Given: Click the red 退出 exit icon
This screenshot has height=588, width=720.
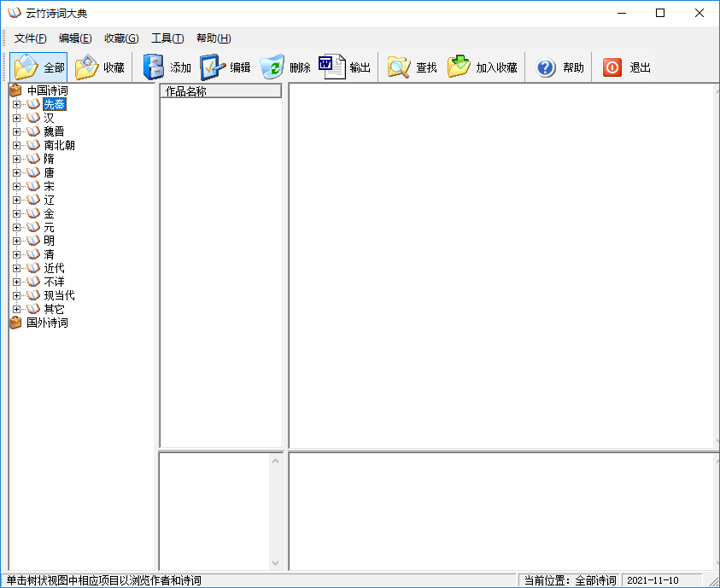Looking at the screenshot, I should pos(612,67).
